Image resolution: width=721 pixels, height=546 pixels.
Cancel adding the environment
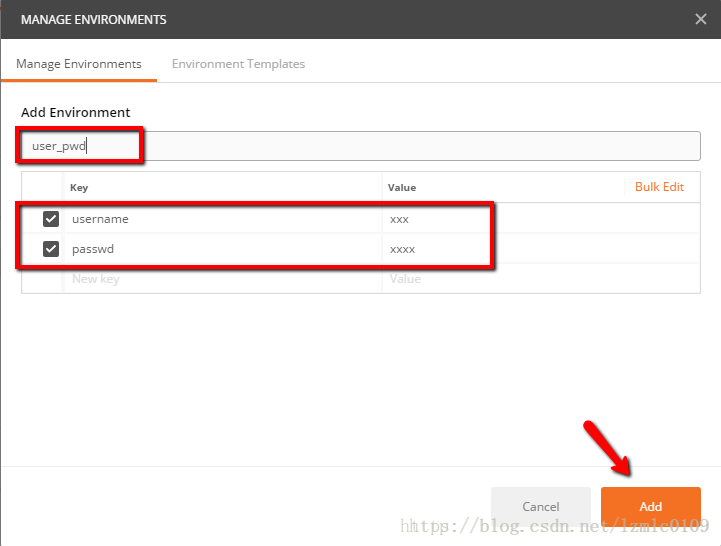[541, 506]
